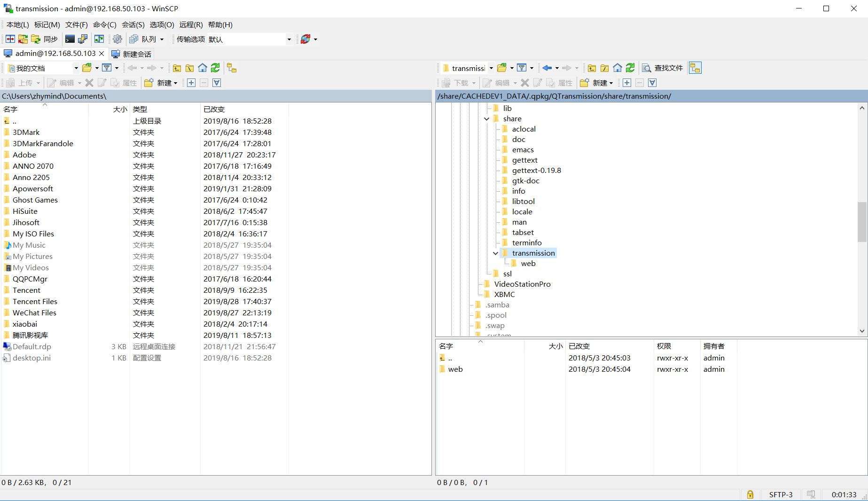Open the 会话(S) menu
The width and height of the screenshot is (868, 501).
point(133,25)
